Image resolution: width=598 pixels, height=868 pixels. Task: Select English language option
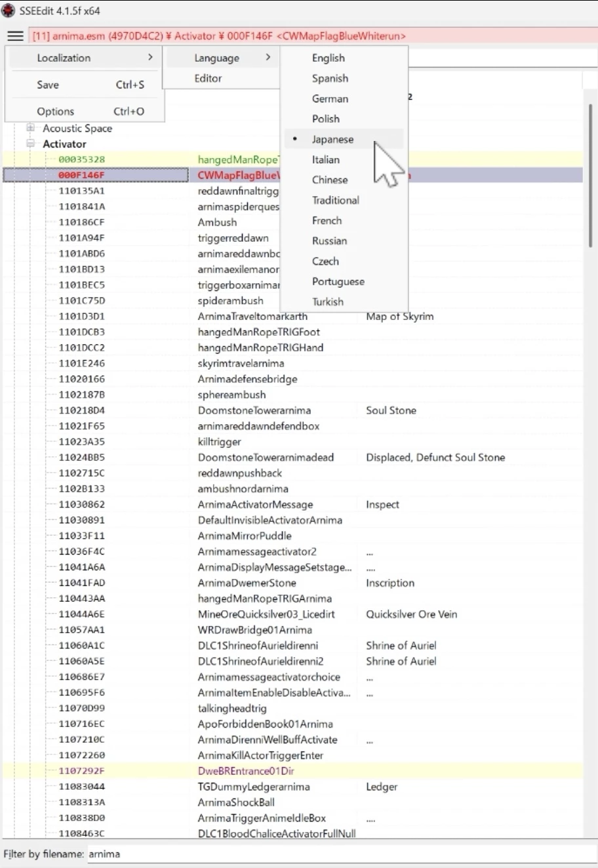point(344,58)
